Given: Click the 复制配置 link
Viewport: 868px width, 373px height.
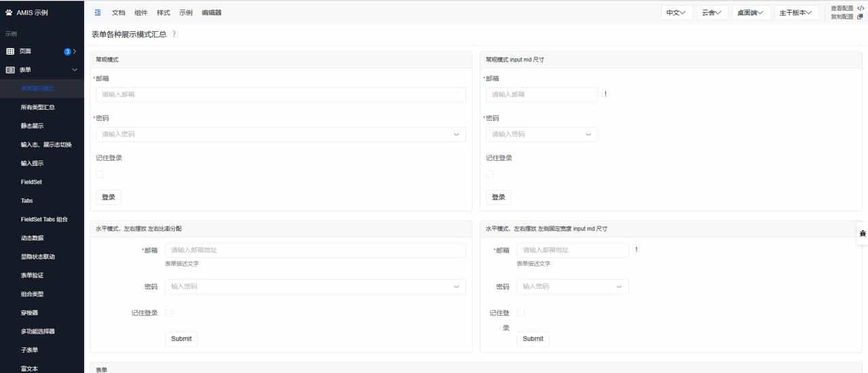Looking at the screenshot, I should [x=842, y=17].
